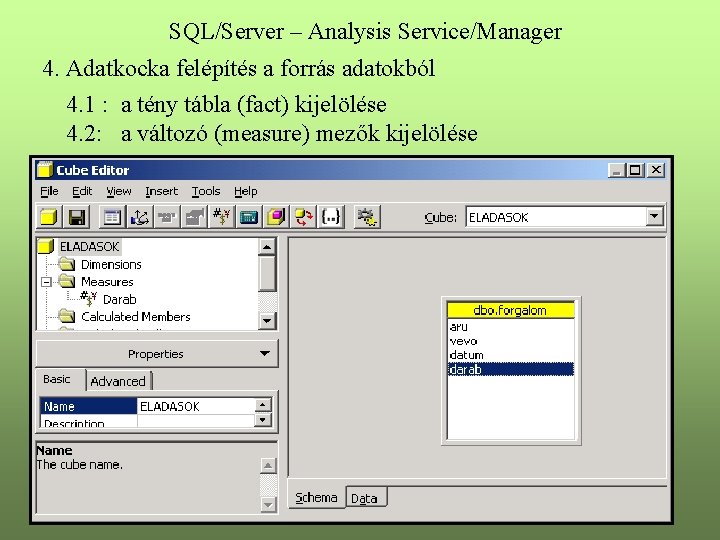Click the New Cube yellow box toolbar icon
The height and width of the screenshot is (540, 720).
(49, 217)
